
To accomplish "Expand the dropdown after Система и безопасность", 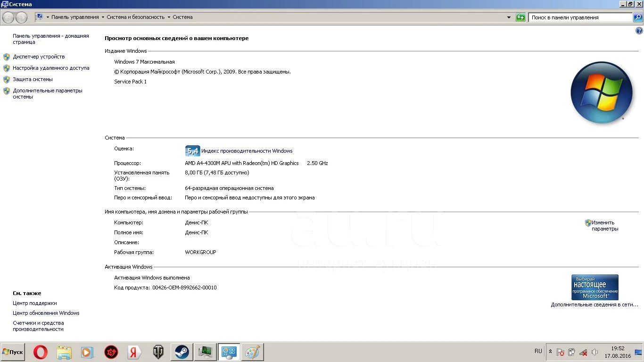I will [x=169, y=17].
